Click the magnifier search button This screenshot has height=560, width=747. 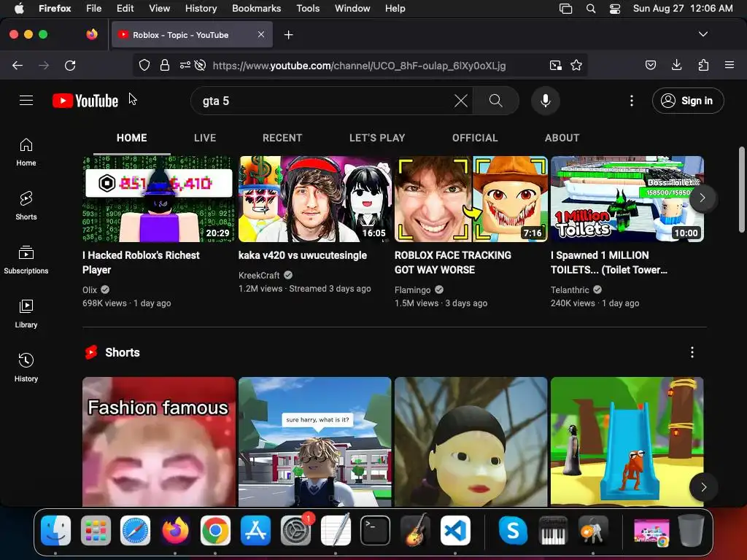[495, 101]
